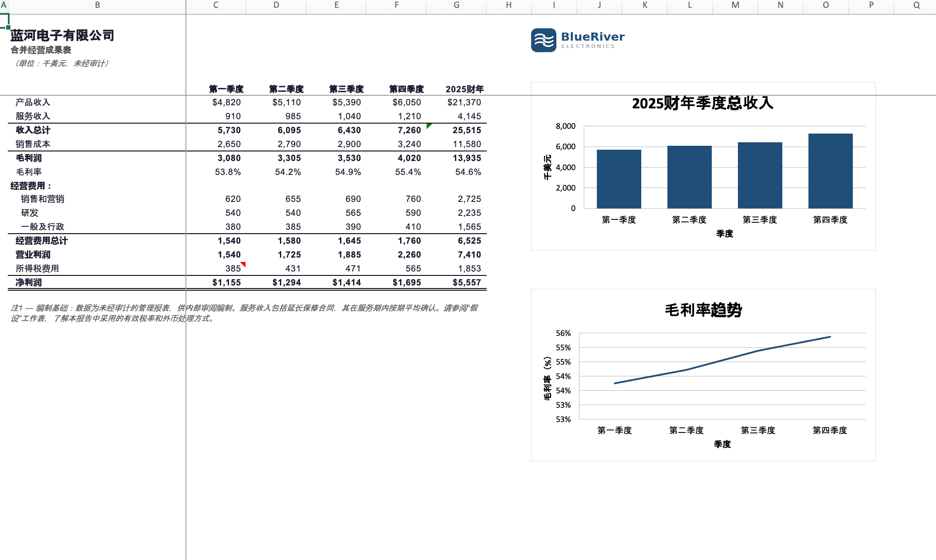Click chart title 毛利率趋势

click(703, 310)
